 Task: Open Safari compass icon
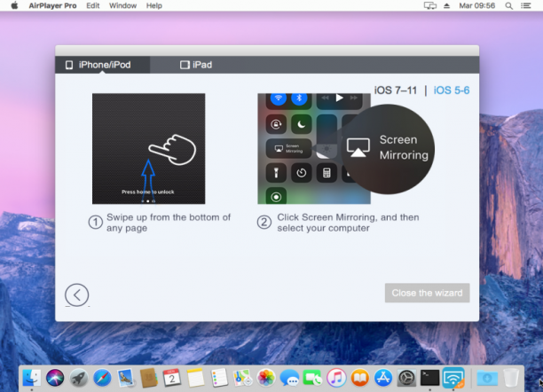[x=102, y=378]
